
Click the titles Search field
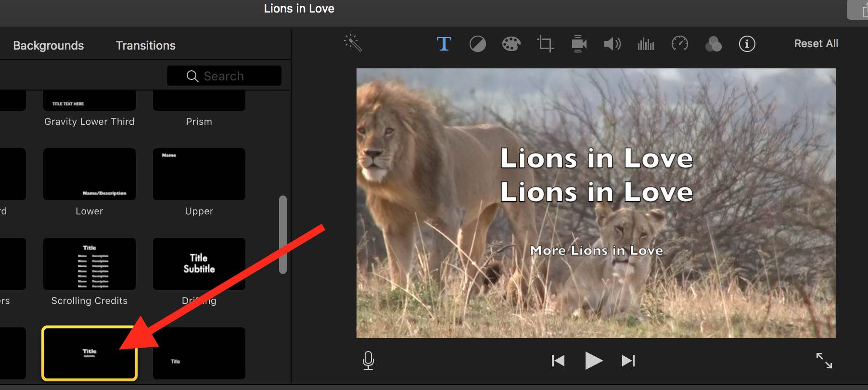(224, 76)
